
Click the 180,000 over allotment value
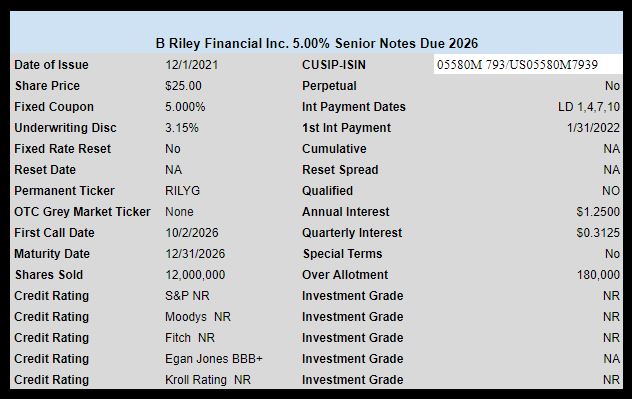pos(598,274)
